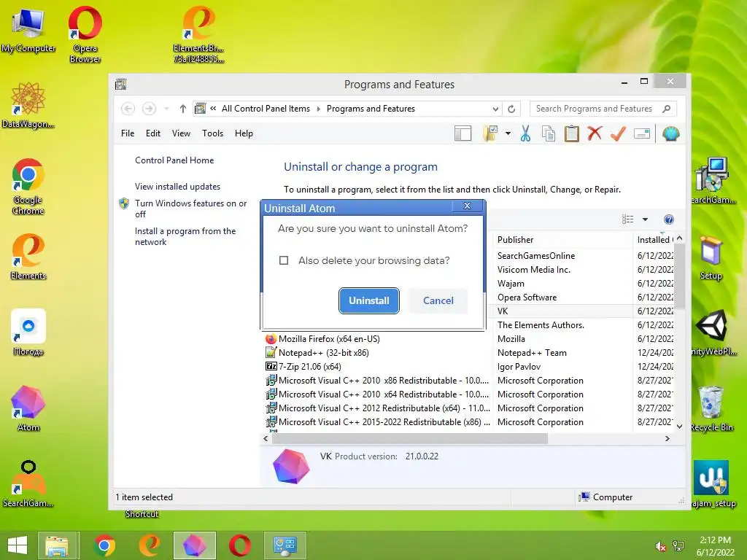747x560 pixels.
Task: Click the red X Delete toolbar icon
Action: (x=595, y=133)
